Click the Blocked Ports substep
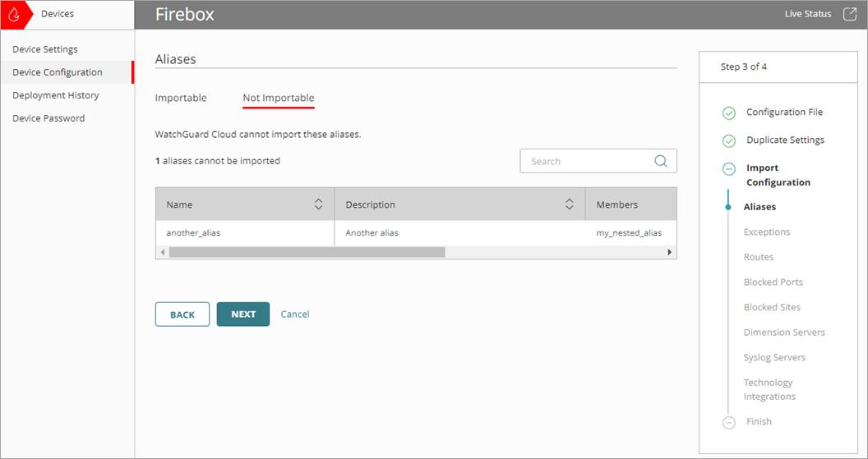The height and width of the screenshot is (459, 868). 773,282
